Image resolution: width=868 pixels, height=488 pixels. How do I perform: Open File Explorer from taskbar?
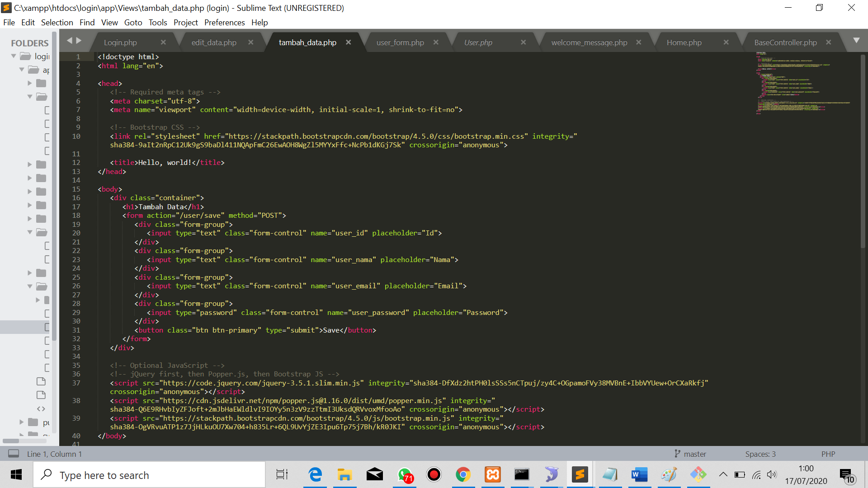pos(344,475)
